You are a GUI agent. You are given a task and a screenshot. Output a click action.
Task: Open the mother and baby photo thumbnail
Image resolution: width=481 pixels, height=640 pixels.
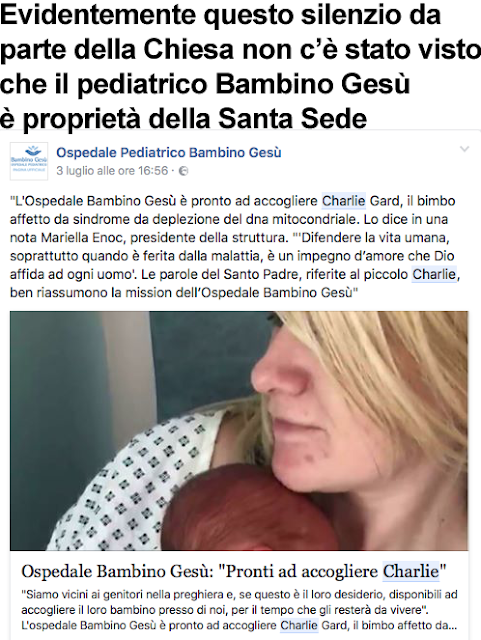[239, 431]
